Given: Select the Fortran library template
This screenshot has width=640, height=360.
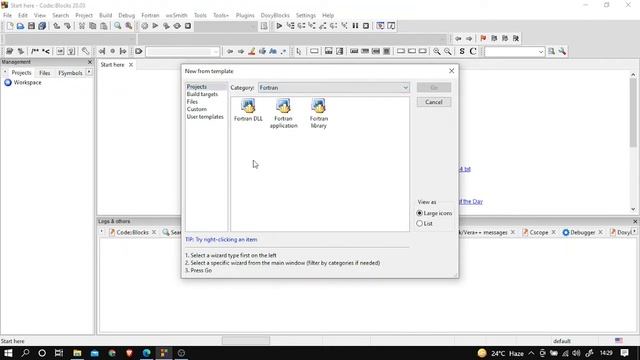Looking at the screenshot, I should pos(319,113).
